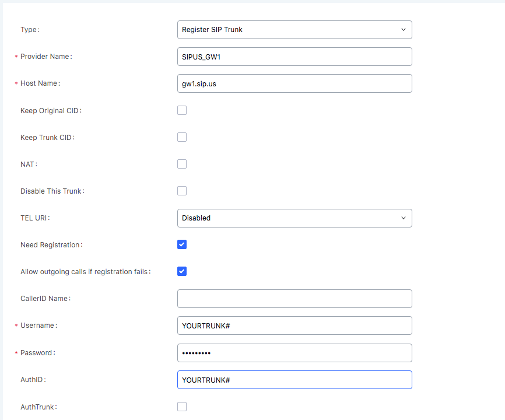Screen dimensions: 505x420
Task: Enable the NAT checkbox
Action: click(182, 164)
